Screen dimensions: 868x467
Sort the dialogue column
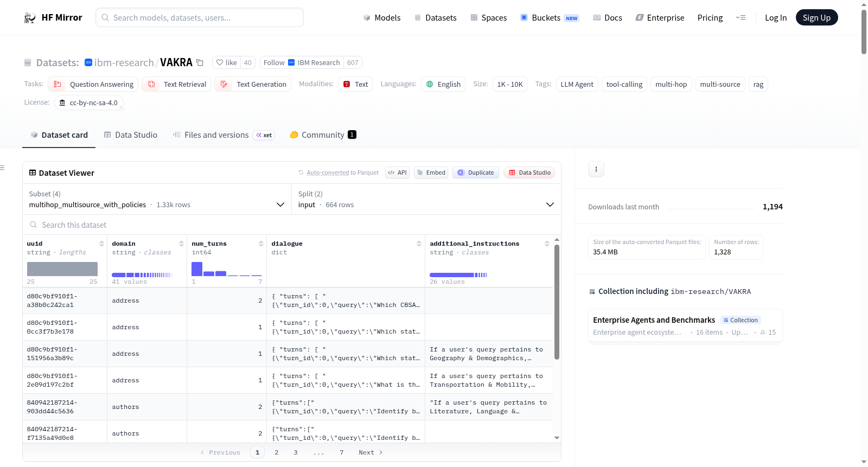[419, 244]
